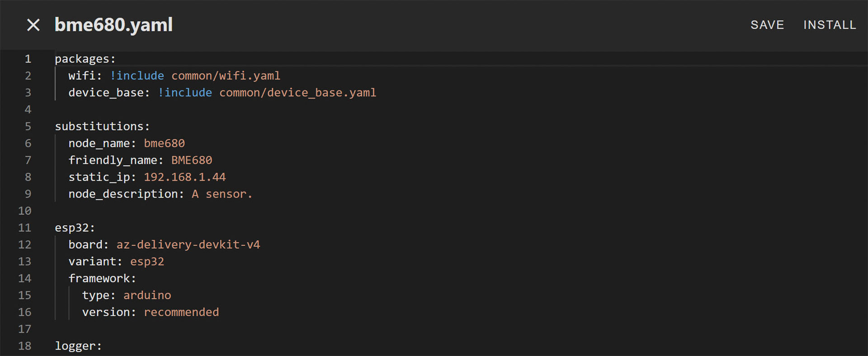Click the version value recommended
The width and height of the screenshot is (868, 356).
pyautogui.click(x=181, y=312)
